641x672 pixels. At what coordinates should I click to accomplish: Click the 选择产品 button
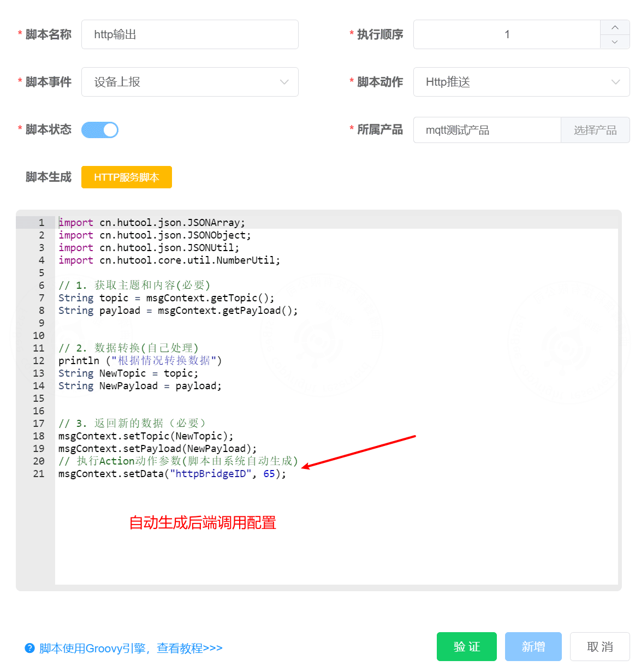[595, 130]
